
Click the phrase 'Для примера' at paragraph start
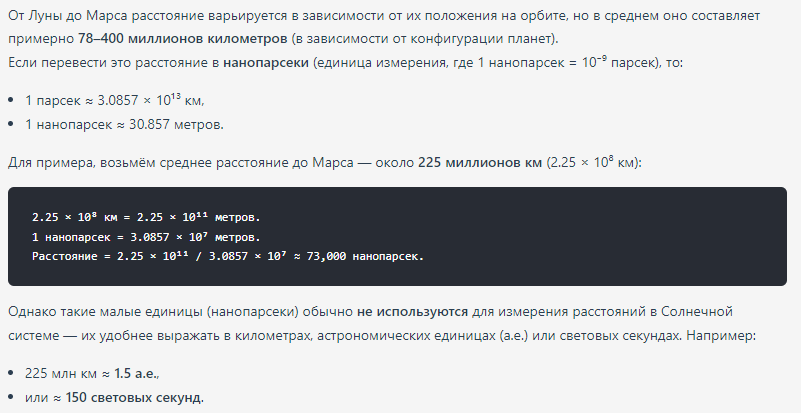coord(52,163)
